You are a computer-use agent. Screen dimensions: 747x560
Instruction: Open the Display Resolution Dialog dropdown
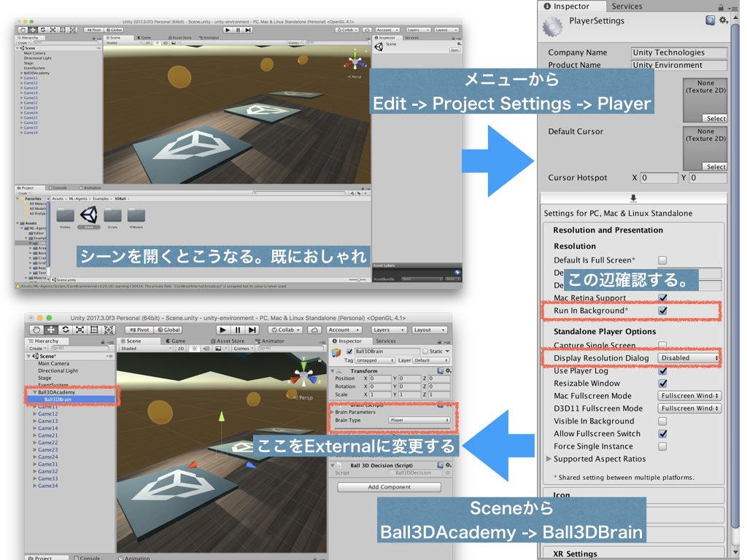(689, 357)
